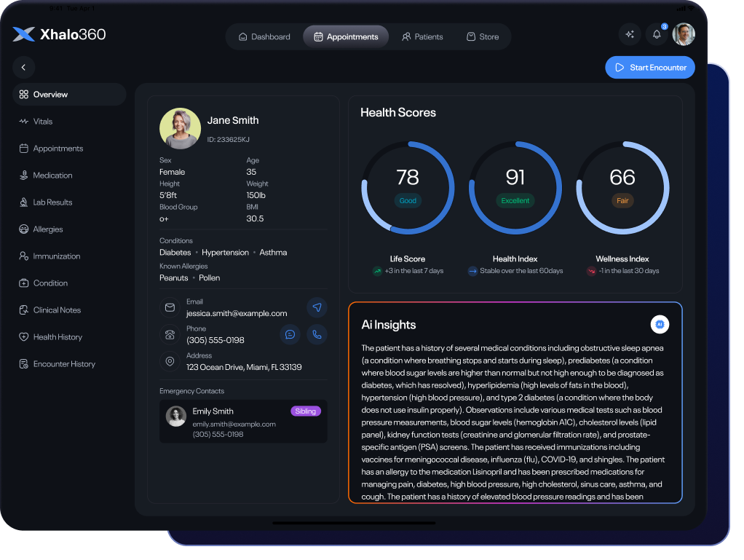Image resolution: width=744 pixels, height=560 pixels.
Task: Click the AI sparkle icon in header
Action: (x=630, y=34)
